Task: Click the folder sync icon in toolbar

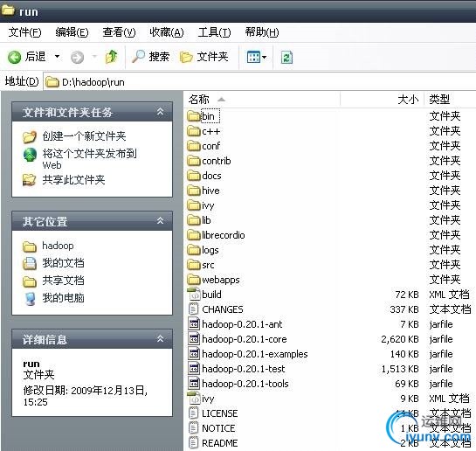Action: (286, 57)
